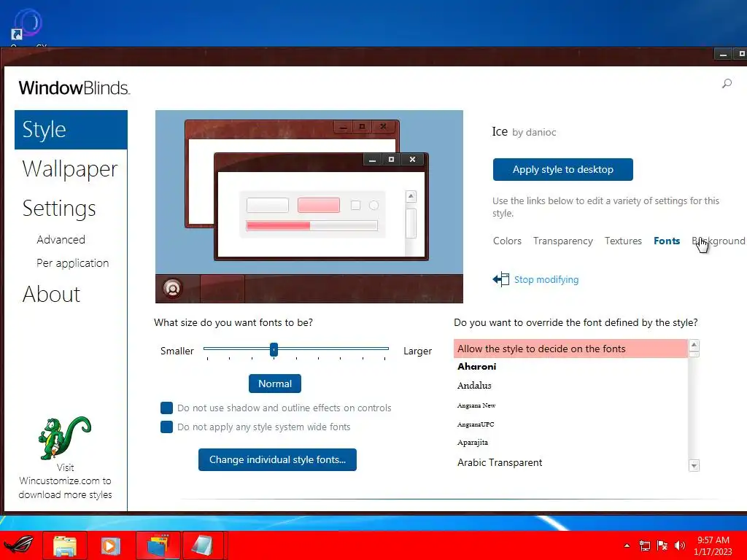Minimize the WindowBlinds window
Screen dimensions: 747x560
coord(723,54)
